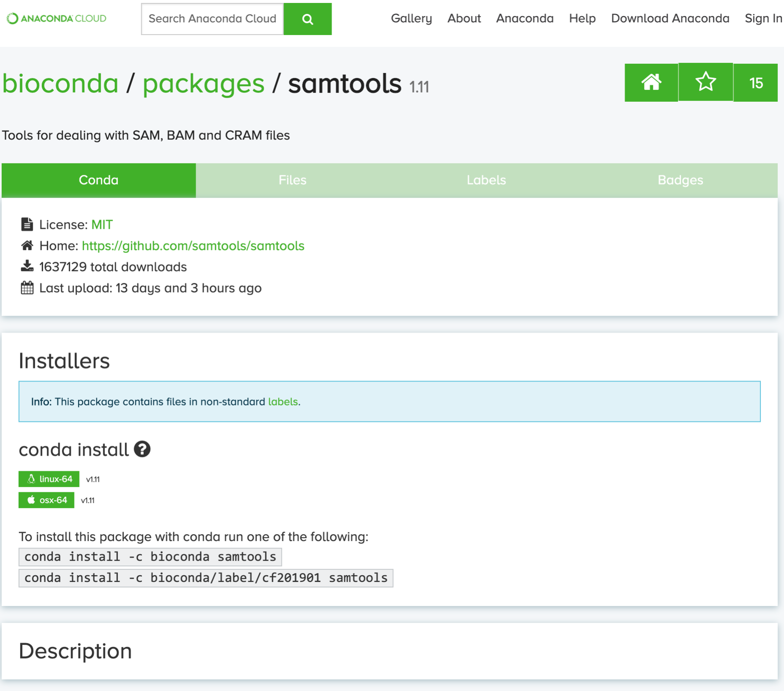Click the home icon button

click(651, 82)
